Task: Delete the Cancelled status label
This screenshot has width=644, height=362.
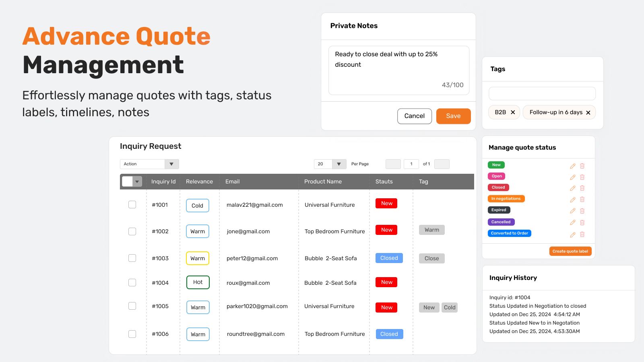Action: tap(582, 222)
